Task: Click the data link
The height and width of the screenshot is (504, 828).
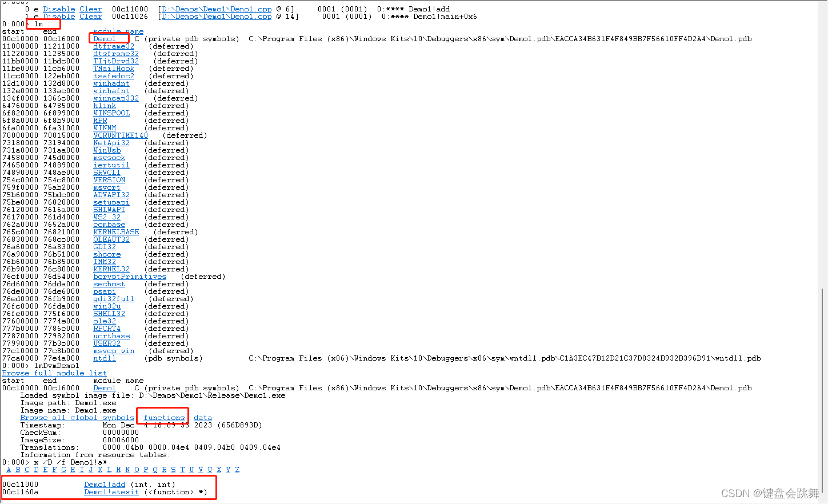Action: click(203, 418)
